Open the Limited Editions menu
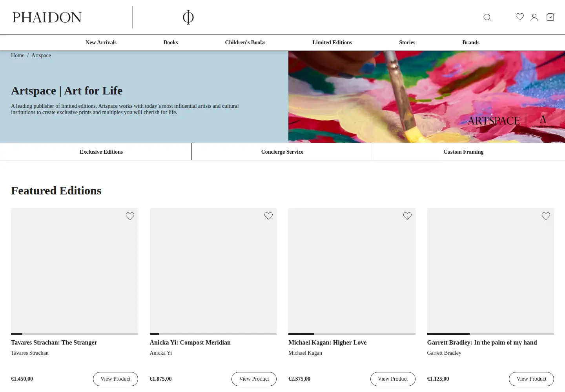Screen dimensions: 565x392 332,42
